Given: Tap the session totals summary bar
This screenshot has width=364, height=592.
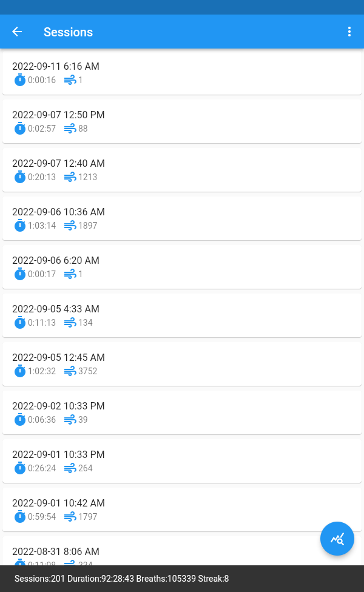Looking at the screenshot, I should [x=121, y=579].
